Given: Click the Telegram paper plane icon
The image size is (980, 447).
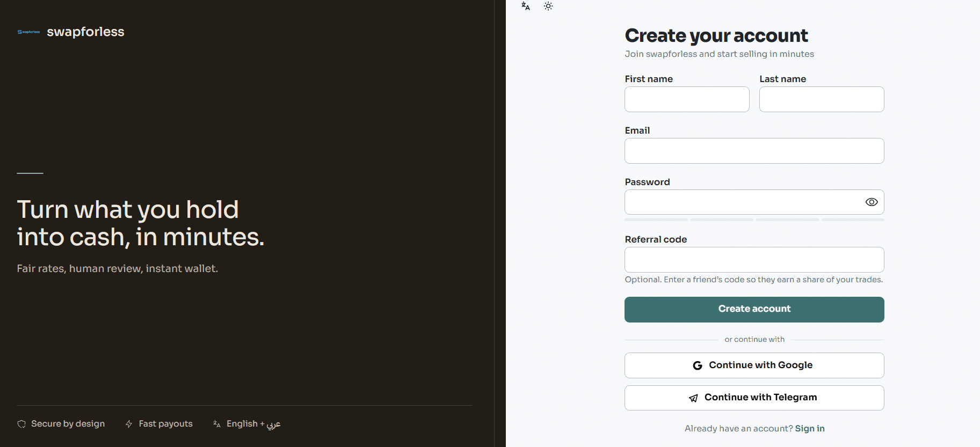Looking at the screenshot, I should tap(693, 398).
